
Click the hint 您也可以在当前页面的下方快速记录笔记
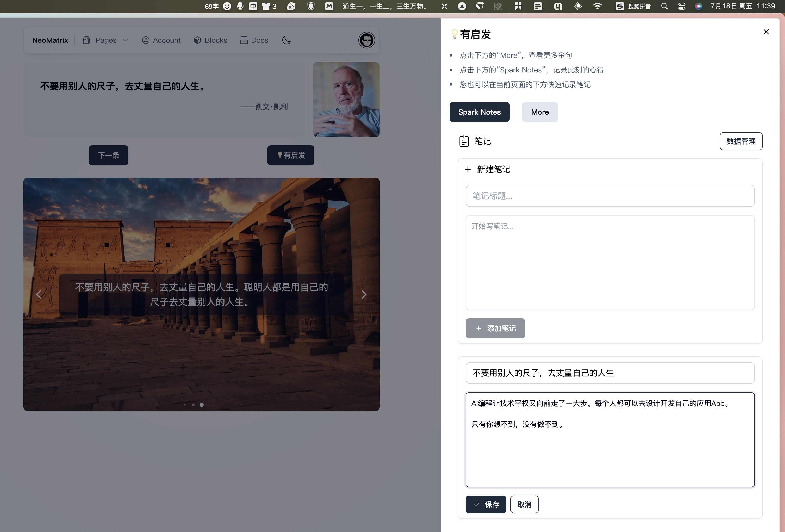coord(525,84)
